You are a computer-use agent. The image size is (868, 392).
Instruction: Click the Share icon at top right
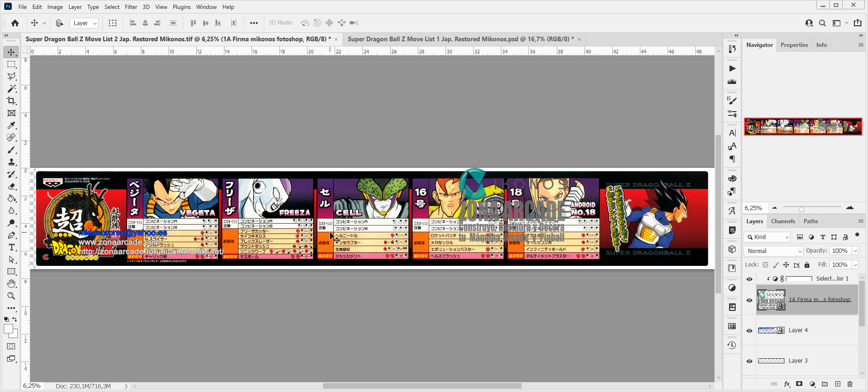858,23
